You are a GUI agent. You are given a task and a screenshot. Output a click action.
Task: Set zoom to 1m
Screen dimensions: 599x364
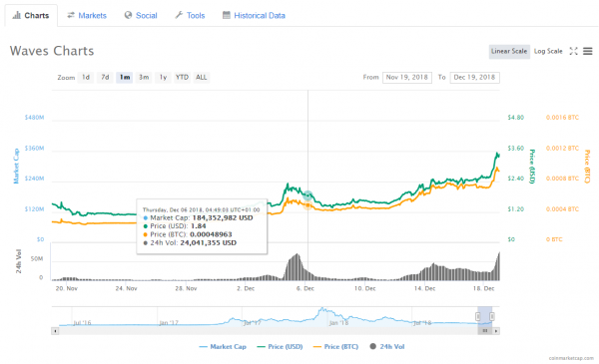coord(125,78)
